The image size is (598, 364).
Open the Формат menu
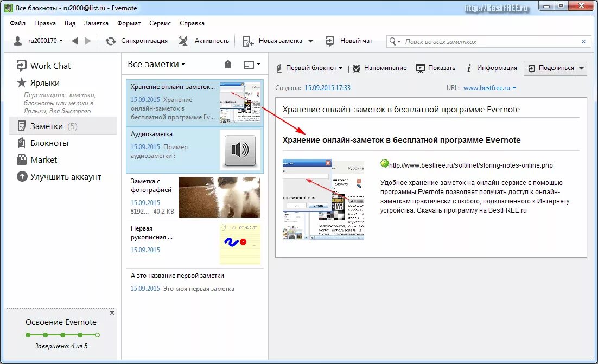tap(129, 23)
